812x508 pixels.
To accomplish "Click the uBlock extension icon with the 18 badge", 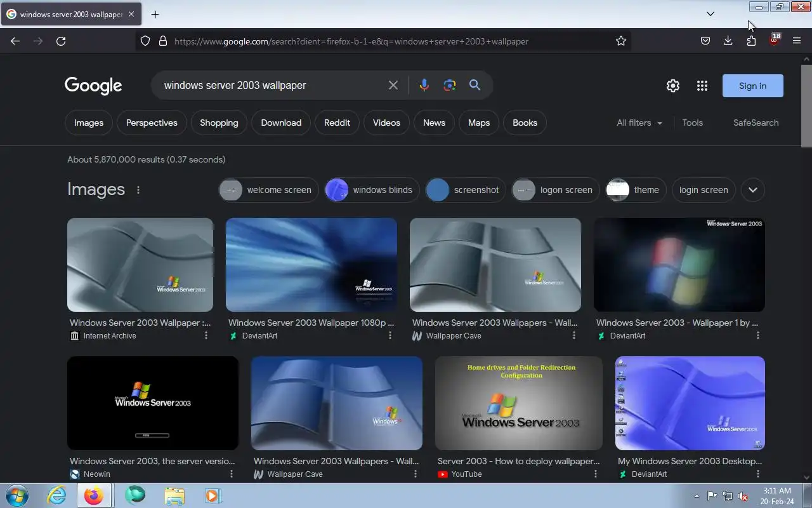I will click(x=775, y=40).
